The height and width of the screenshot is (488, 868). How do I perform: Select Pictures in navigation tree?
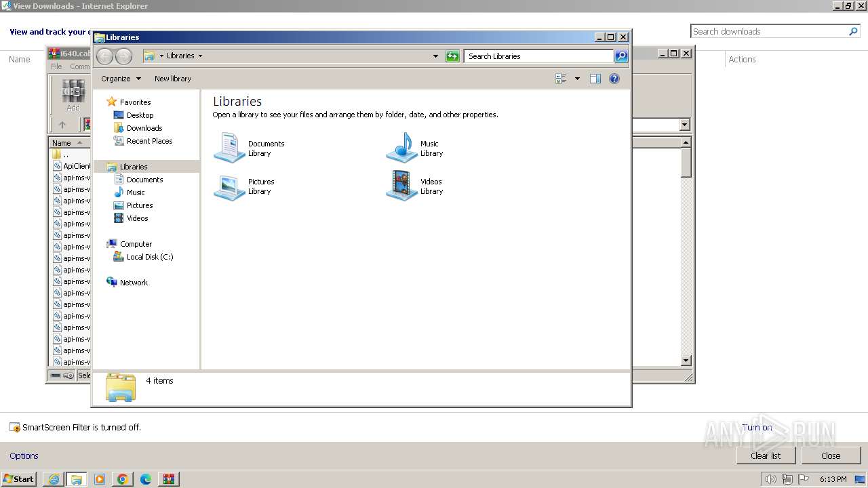coord(140,205)
